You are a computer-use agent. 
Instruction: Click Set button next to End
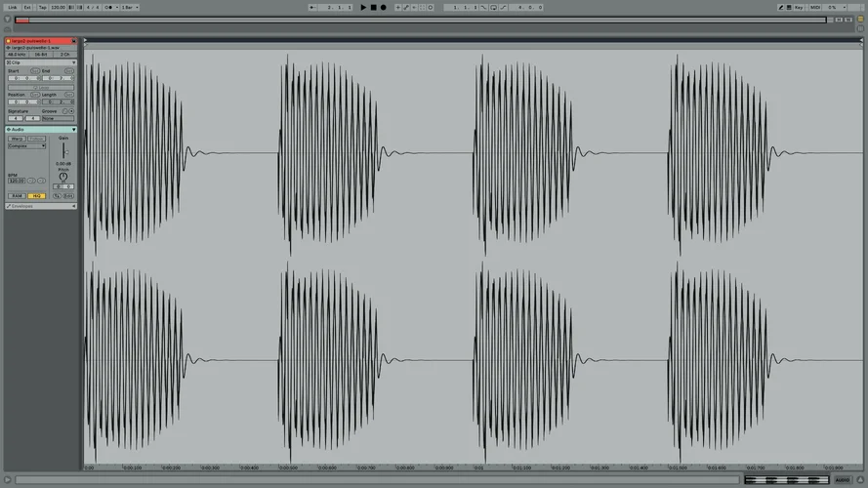(x=69, y=71)
